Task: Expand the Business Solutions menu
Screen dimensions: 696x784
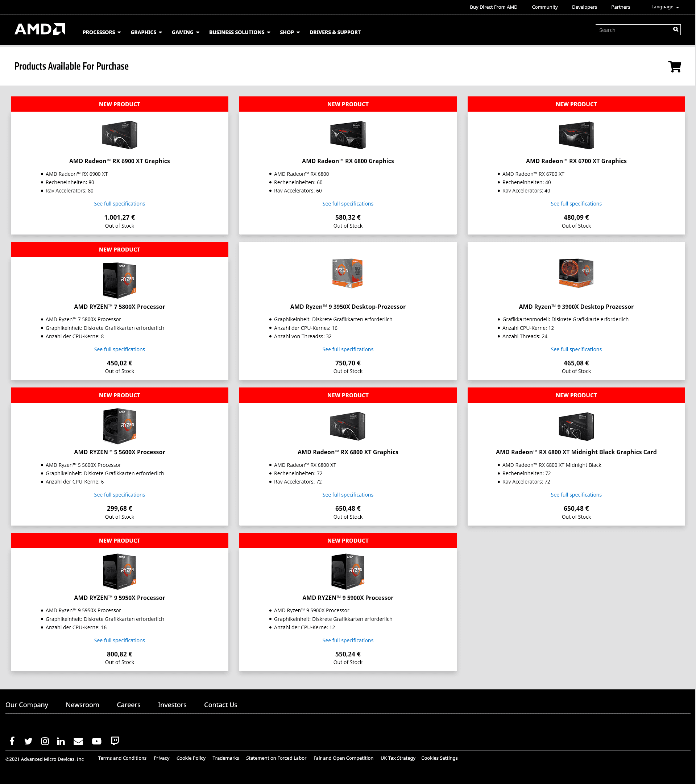Action: click(240, 32)
